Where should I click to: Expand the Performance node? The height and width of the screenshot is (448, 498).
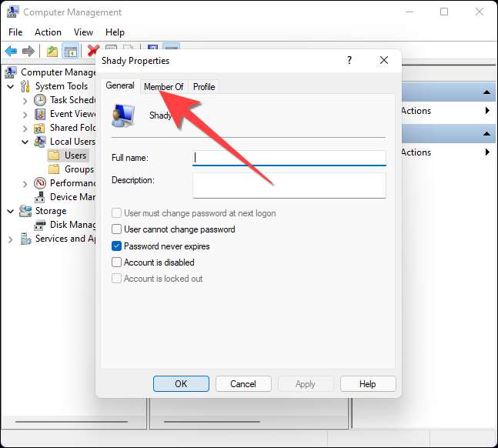click(x=25, y=184)
